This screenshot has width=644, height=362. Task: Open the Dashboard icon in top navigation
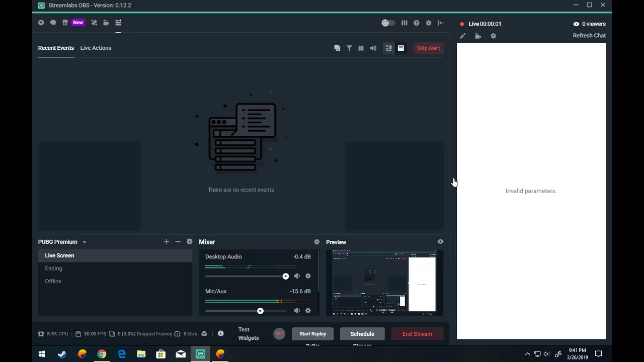point(41,23)
